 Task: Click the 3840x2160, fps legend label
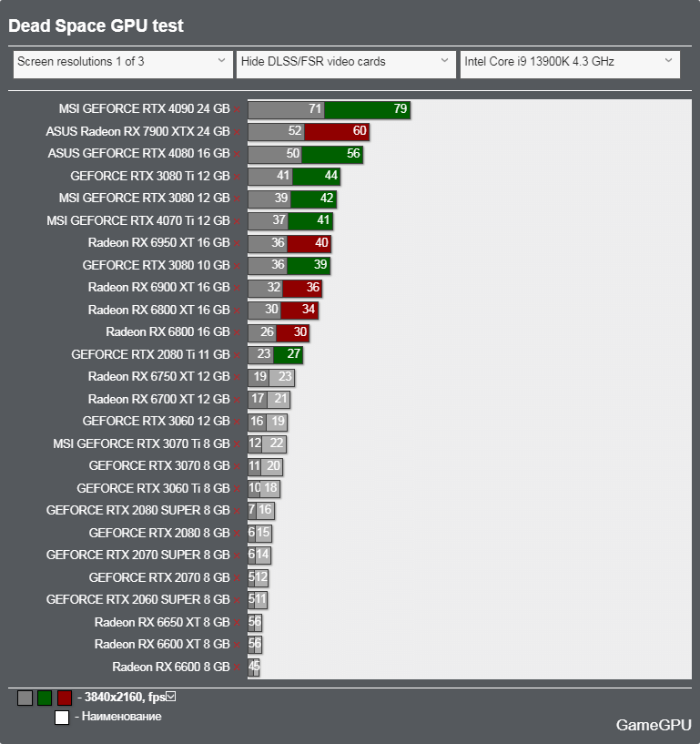(x=126, y=697)
